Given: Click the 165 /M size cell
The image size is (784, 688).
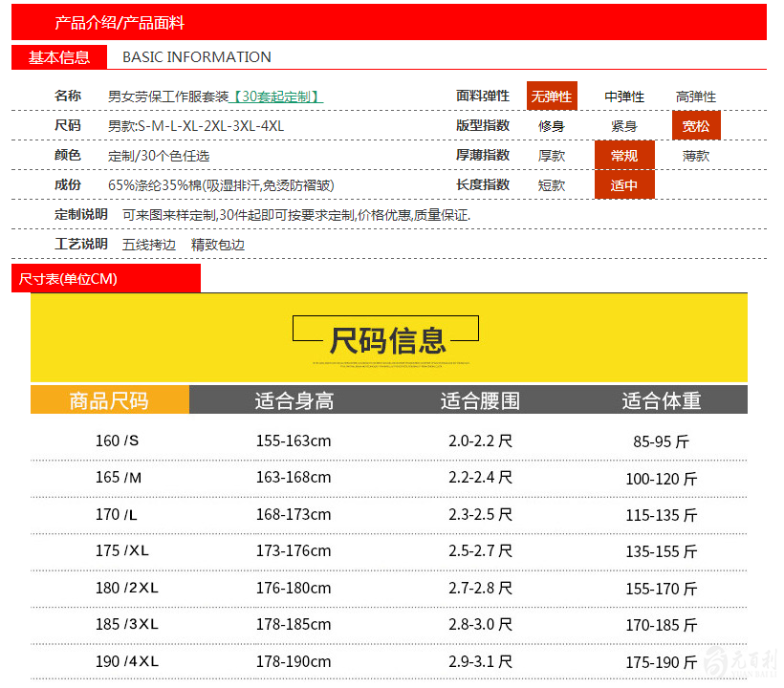Looking at the screenshot, I should [119, 477].
